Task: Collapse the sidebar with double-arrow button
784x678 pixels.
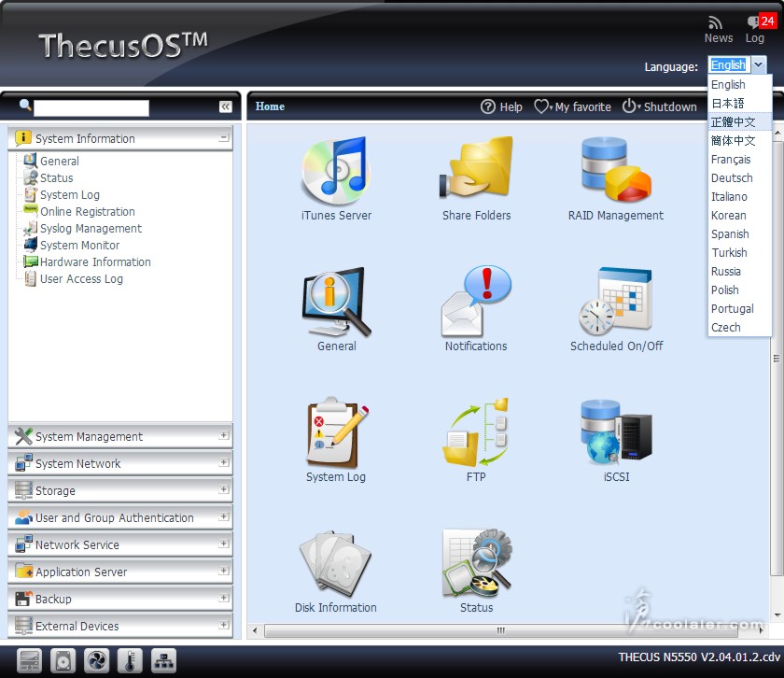Action: click(226, 106)
